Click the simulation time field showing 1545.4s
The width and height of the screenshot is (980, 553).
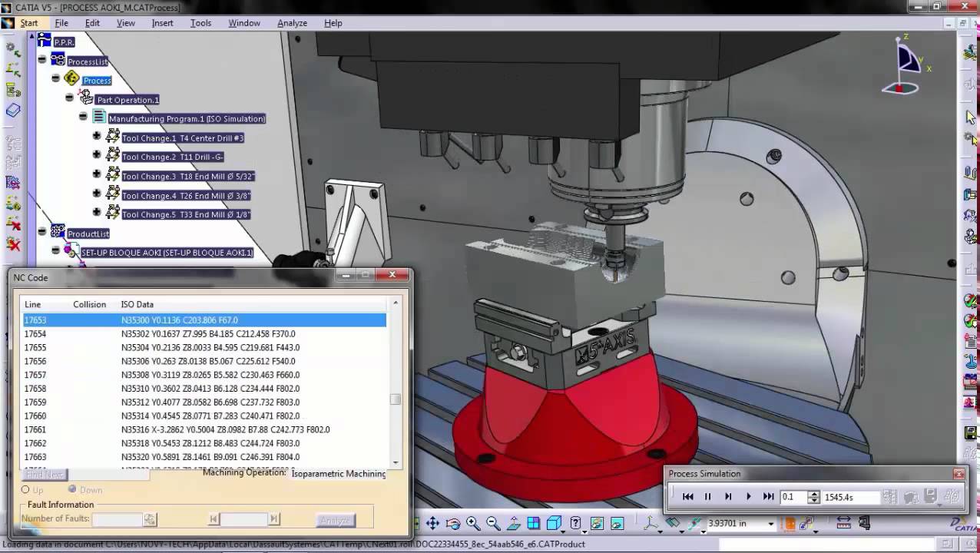[x=850, y=497]
